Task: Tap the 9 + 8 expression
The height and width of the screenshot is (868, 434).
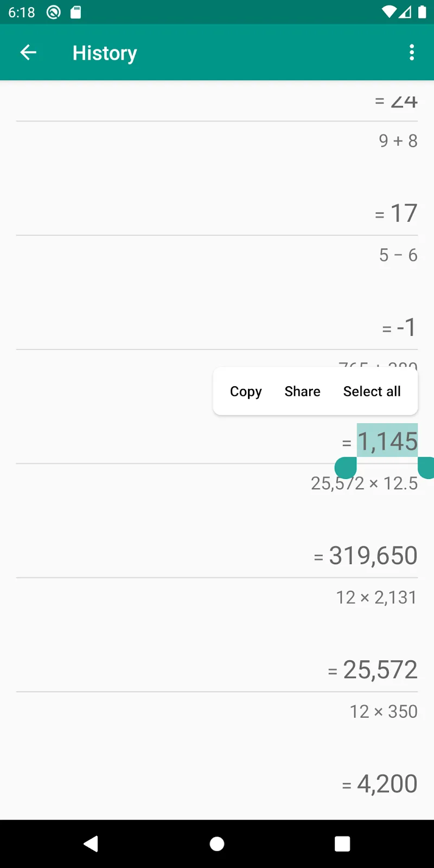Action: [x=398, y=141]
